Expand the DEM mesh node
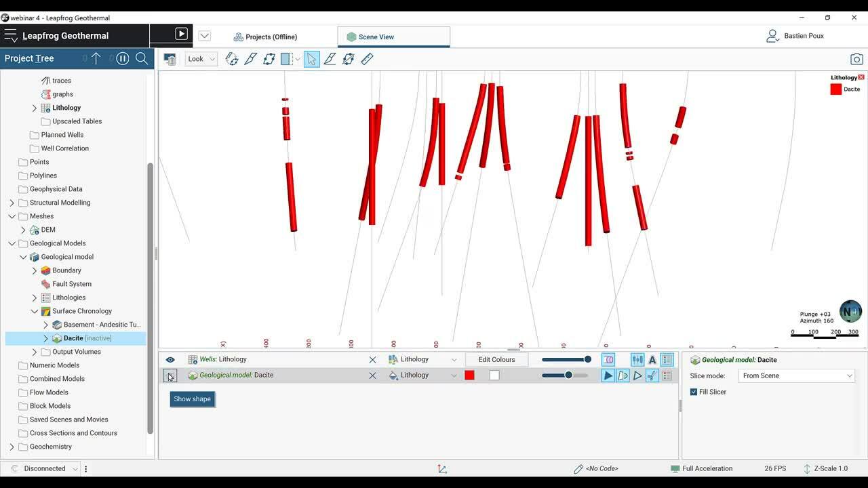This screenshot has height=488, width=868. (23, 230)
